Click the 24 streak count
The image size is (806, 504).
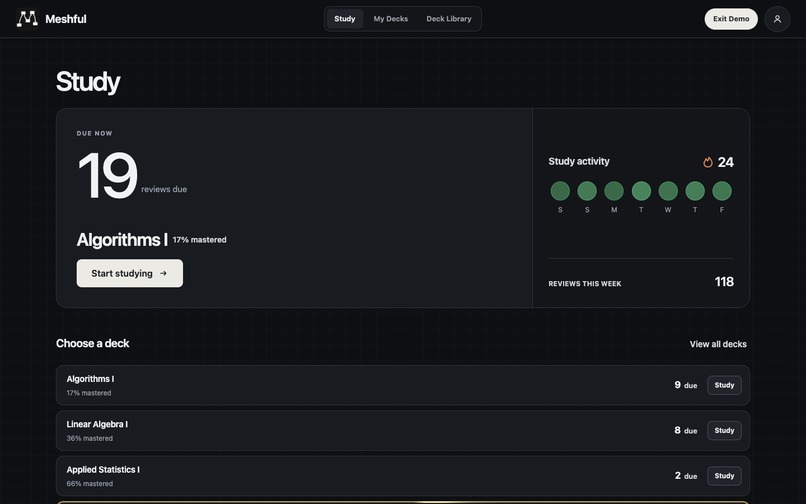(x=725, y=163)
